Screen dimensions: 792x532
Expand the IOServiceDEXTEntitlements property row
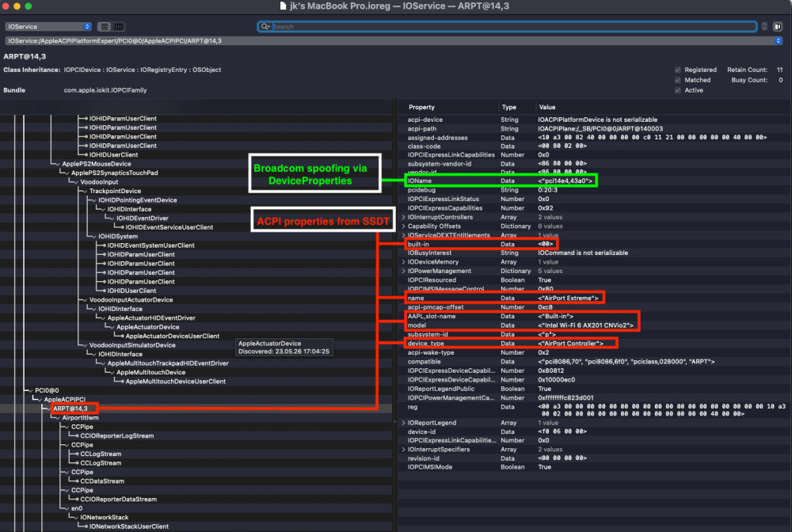[x=404, y=236]
